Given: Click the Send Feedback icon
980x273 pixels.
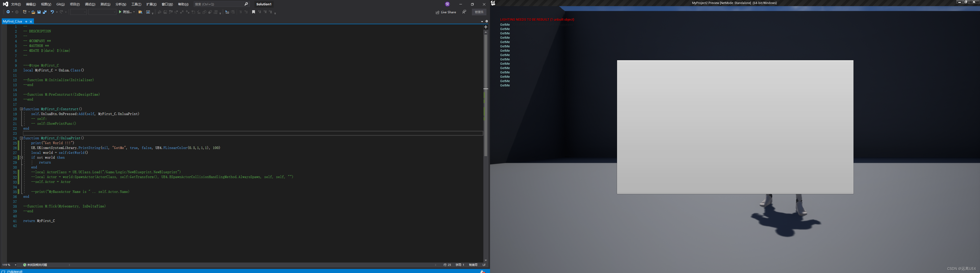Looking at the screenshot, I should tap(464, 12).
